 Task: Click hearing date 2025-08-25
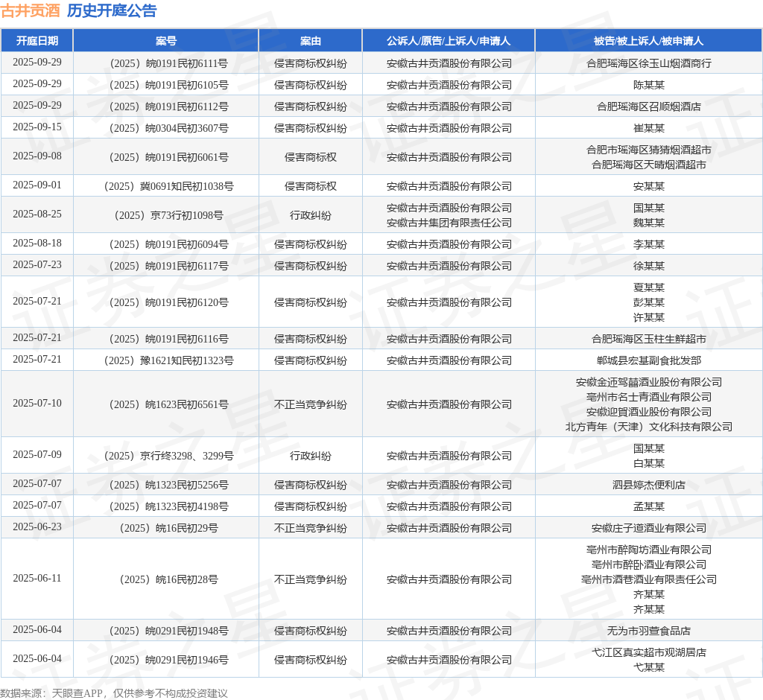pyautogui.click(x=37, y=214)
